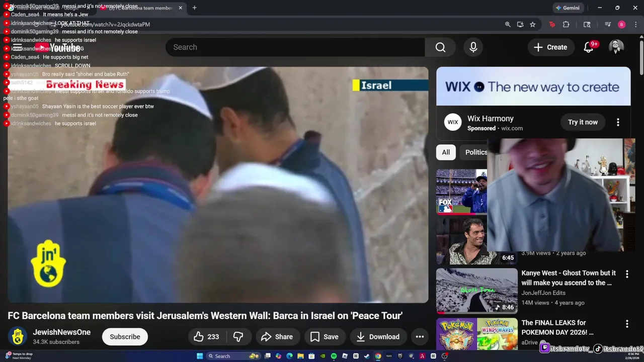
Task: Open Microsoft Edge from the taskbar
Action: click(289, 356)
